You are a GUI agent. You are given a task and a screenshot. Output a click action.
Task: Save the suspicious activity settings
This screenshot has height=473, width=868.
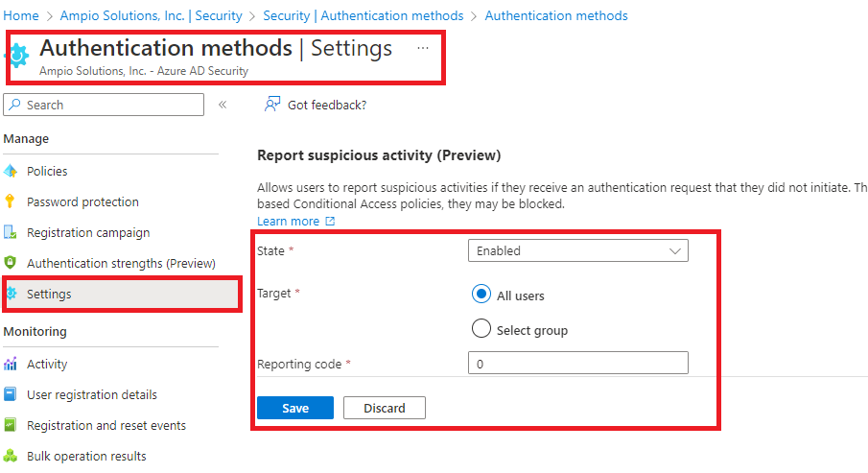[x=295, y=408]
